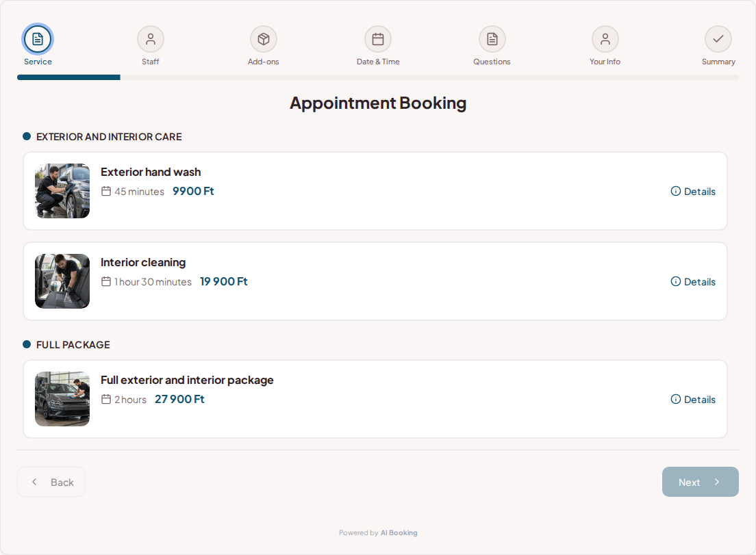Click the right chevron in Next button
The image size is (756, 555).
[717, 482]
